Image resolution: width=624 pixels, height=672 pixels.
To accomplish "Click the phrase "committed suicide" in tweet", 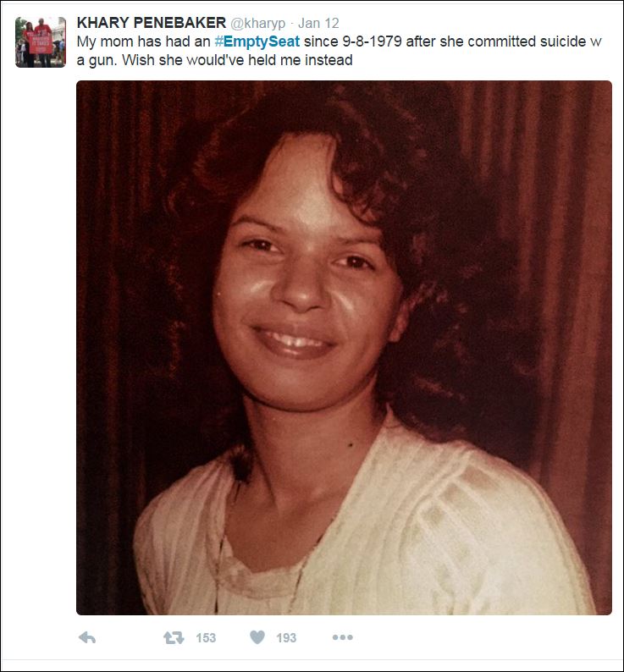I will pos(527,41).
